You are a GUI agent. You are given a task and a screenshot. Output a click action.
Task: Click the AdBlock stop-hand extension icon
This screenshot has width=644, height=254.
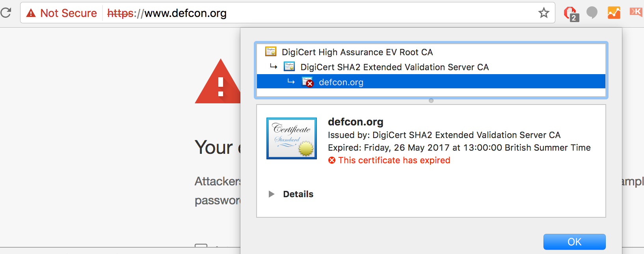coord(569,12)
